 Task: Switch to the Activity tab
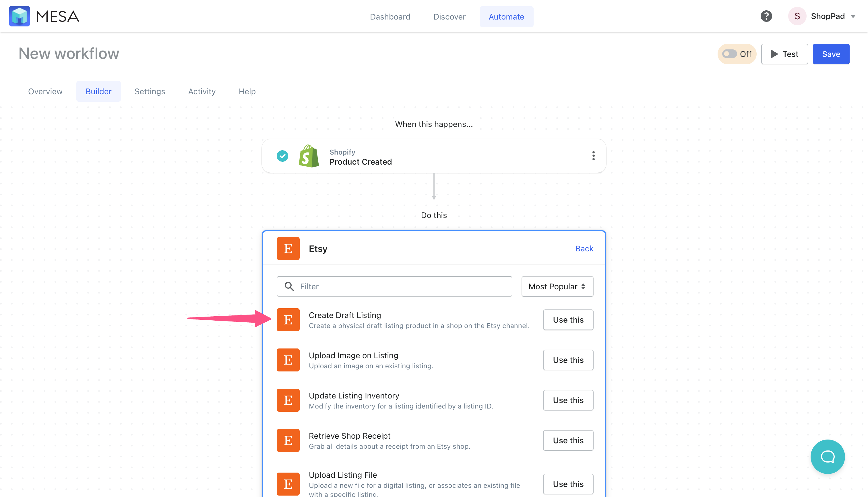(x=202, y=91)
